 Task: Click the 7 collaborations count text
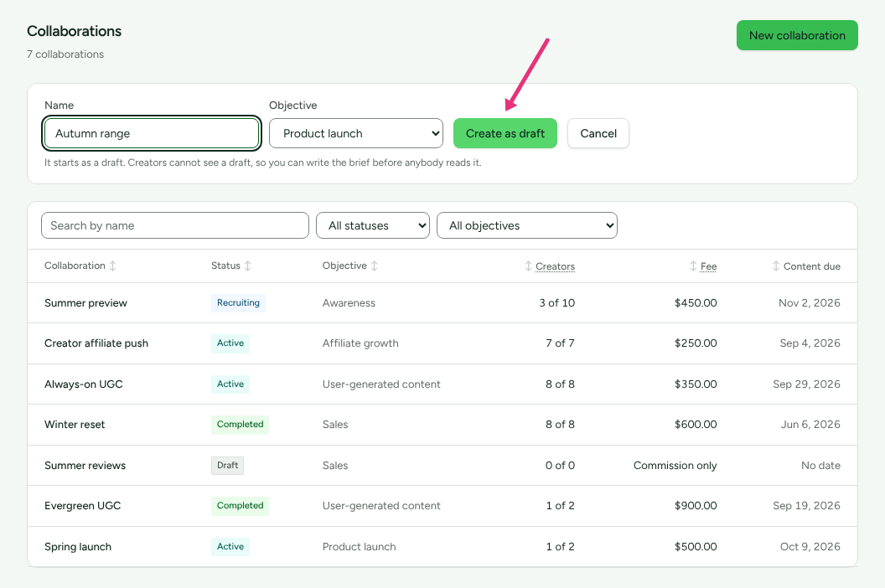65,54
